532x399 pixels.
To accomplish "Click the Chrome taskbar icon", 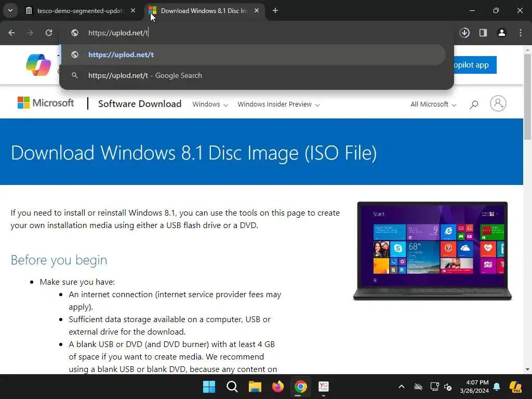I will click(301, 387).
